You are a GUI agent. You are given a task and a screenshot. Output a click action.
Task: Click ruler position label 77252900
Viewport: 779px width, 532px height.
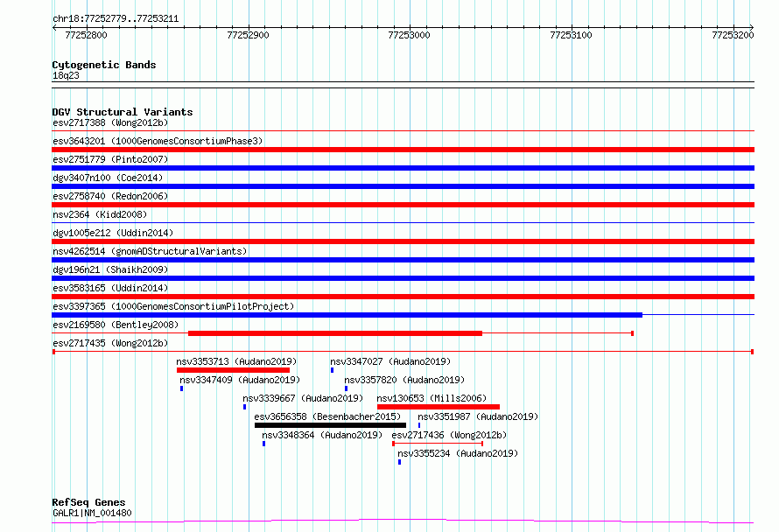[x=248, y=35]
